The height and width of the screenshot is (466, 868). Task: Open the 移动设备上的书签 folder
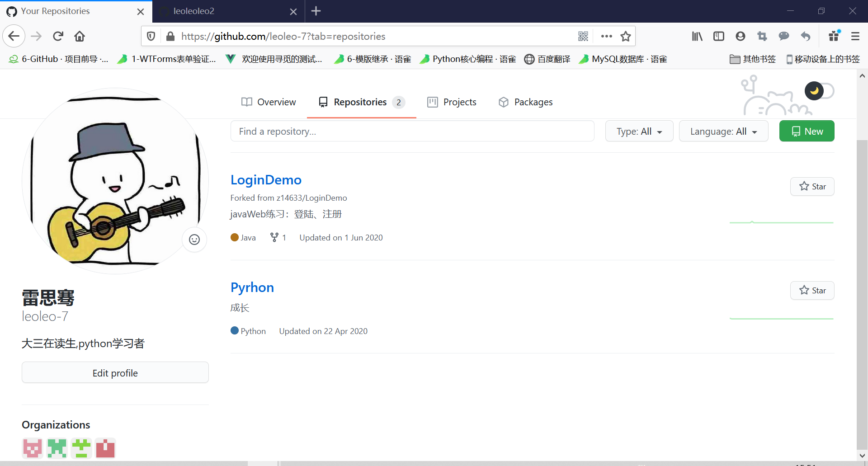823,59
